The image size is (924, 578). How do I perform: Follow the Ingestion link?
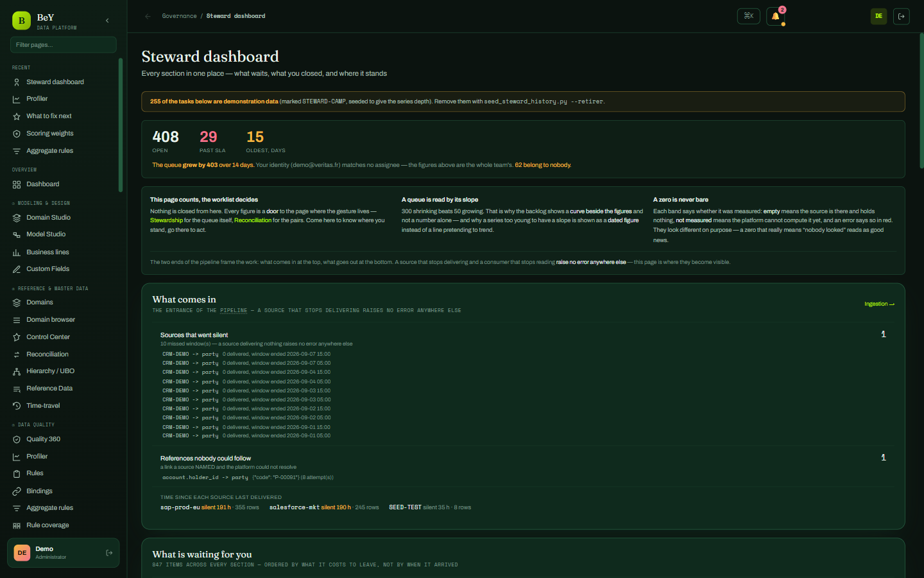(x=879, y=304)
